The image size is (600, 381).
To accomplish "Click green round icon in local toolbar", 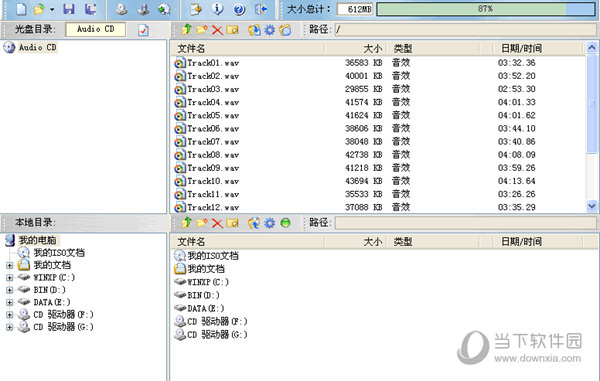I will tap(285, 223).
